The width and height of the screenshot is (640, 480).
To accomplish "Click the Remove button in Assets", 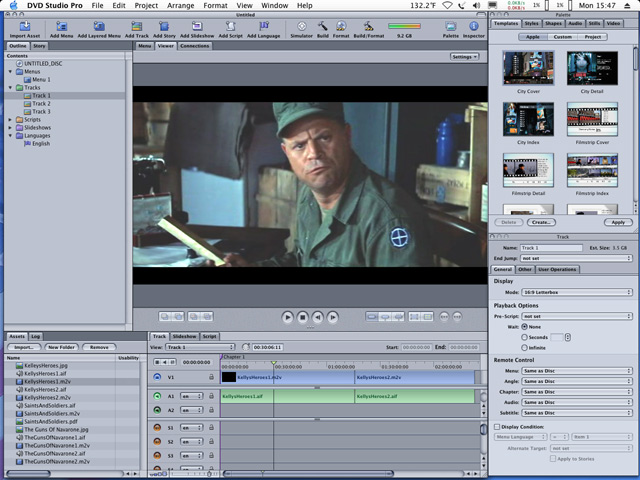I will click(99, 347).
